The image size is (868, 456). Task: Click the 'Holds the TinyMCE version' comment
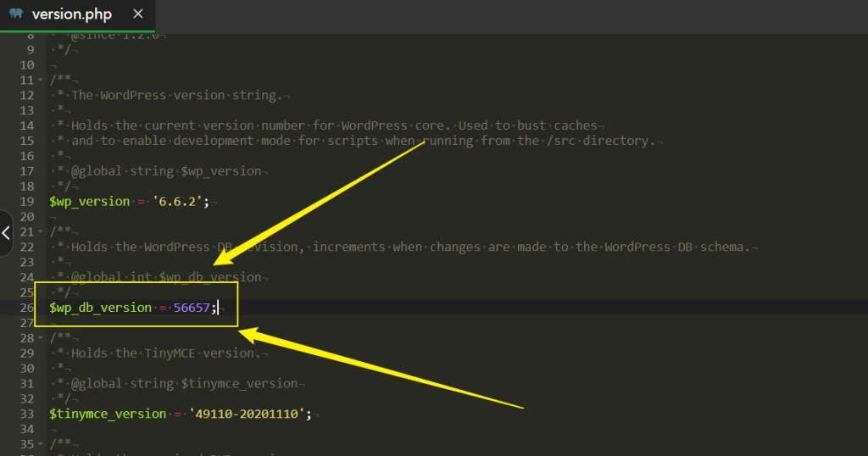[x=163, y=353]
